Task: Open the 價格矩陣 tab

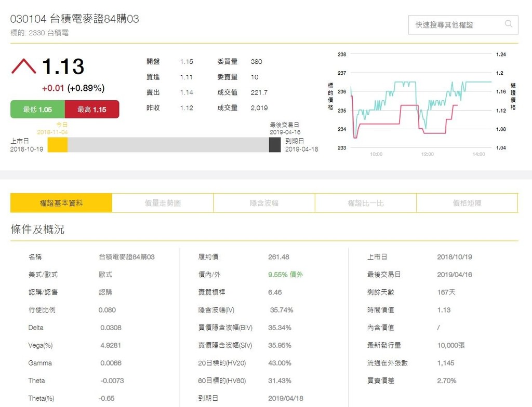Action: pos(467,203)
